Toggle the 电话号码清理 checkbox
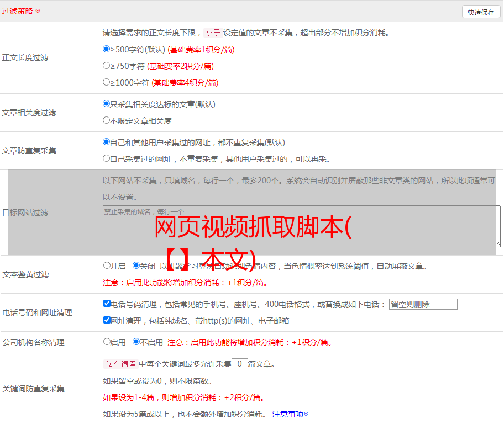This screenshot has width=504, height=424. pos(107,304)
